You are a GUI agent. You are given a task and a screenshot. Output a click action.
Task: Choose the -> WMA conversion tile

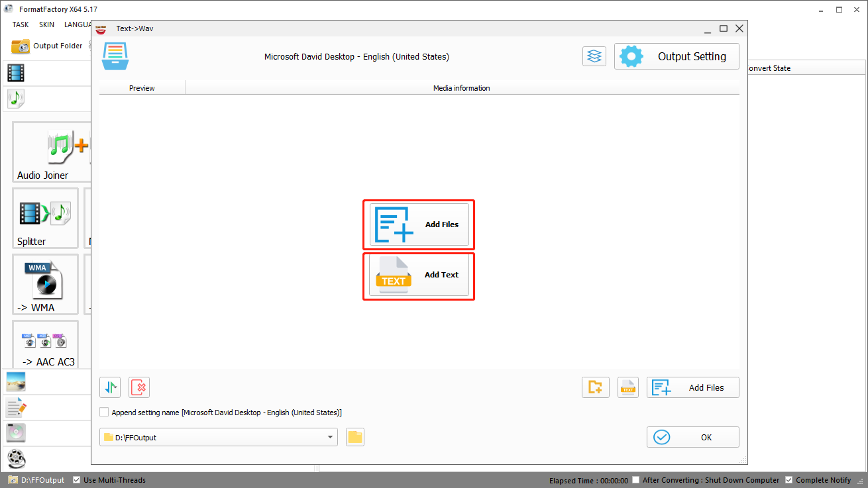tap(45, 285)
